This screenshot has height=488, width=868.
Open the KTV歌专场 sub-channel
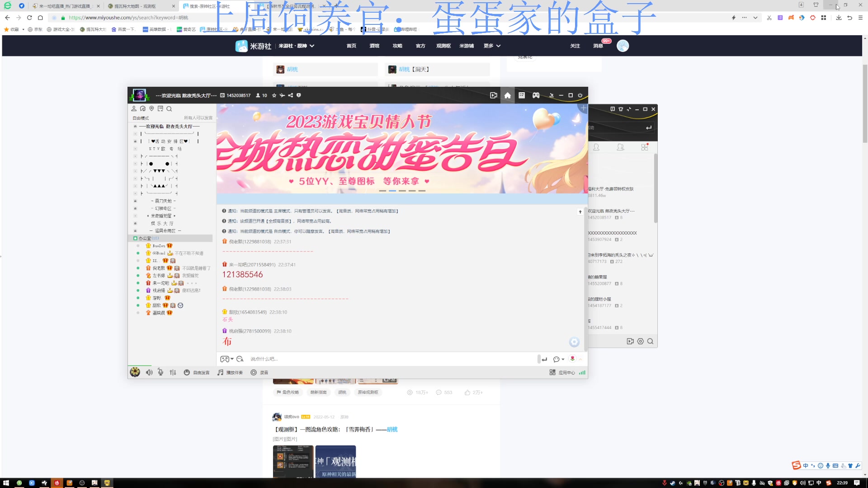[165, 149]
